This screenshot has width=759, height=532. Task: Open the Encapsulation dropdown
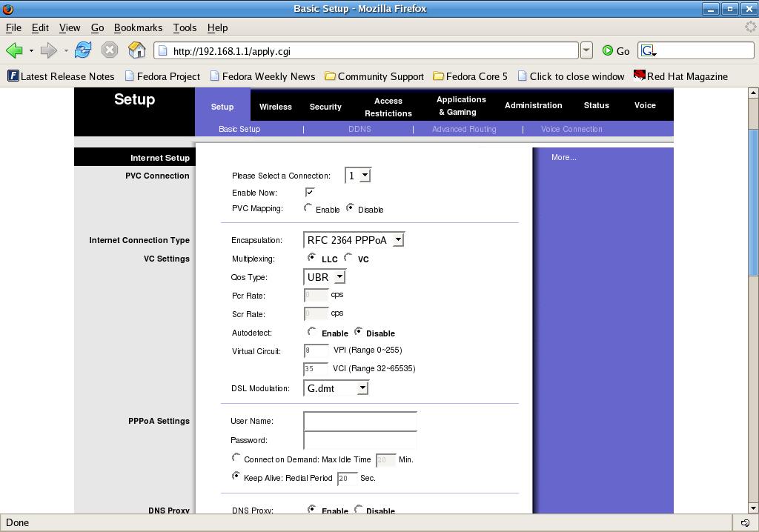point(354,240)
